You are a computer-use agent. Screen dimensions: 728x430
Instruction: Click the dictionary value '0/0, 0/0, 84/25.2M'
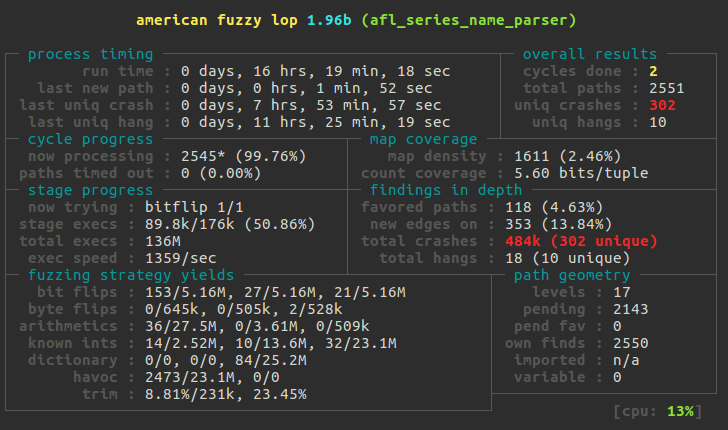tap(226, 360)
